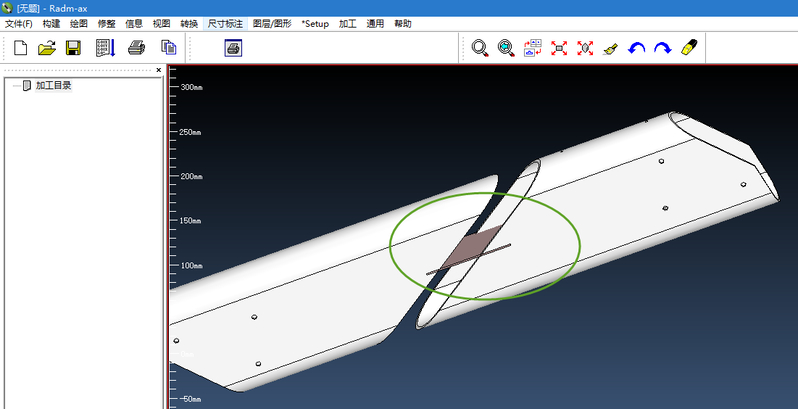Open the 文件(F) menu
Image resolution: width=798 pixels, height=409 pixels.
click(18, 23)
